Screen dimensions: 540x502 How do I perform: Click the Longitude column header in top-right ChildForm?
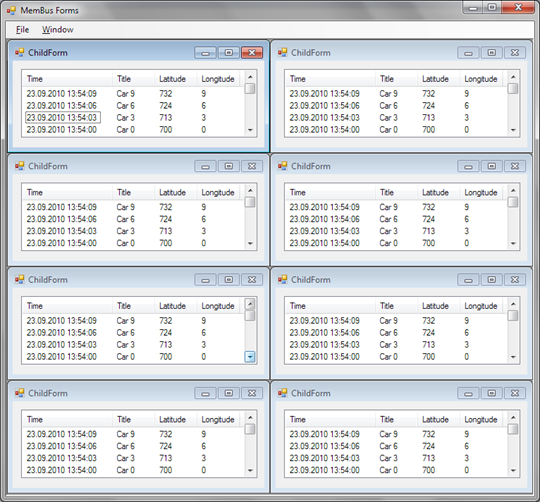[481, 79]
